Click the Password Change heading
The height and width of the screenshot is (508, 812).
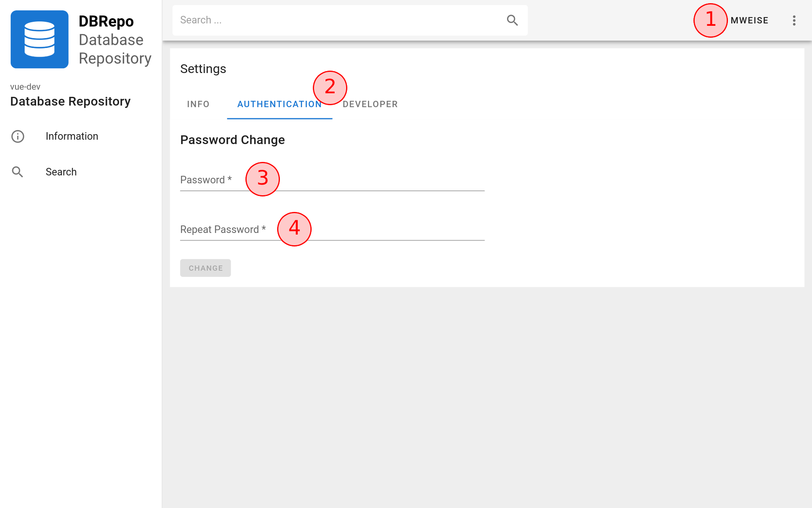click(232, 140)
